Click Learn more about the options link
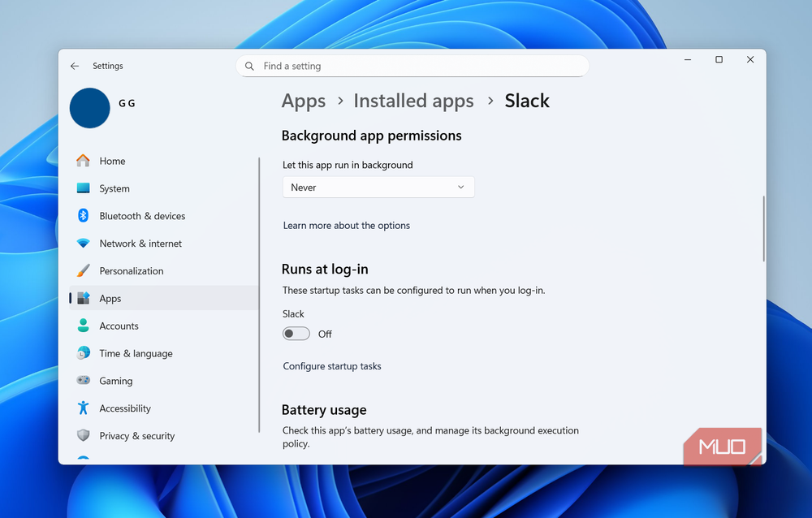 click(347, 226)
